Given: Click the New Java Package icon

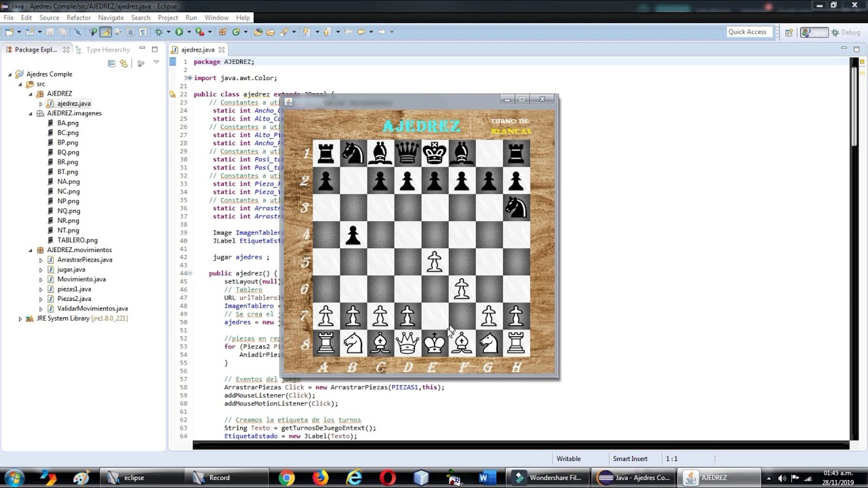Looking at the screenshot, I should pyautogui.click(x=222, y=32).
